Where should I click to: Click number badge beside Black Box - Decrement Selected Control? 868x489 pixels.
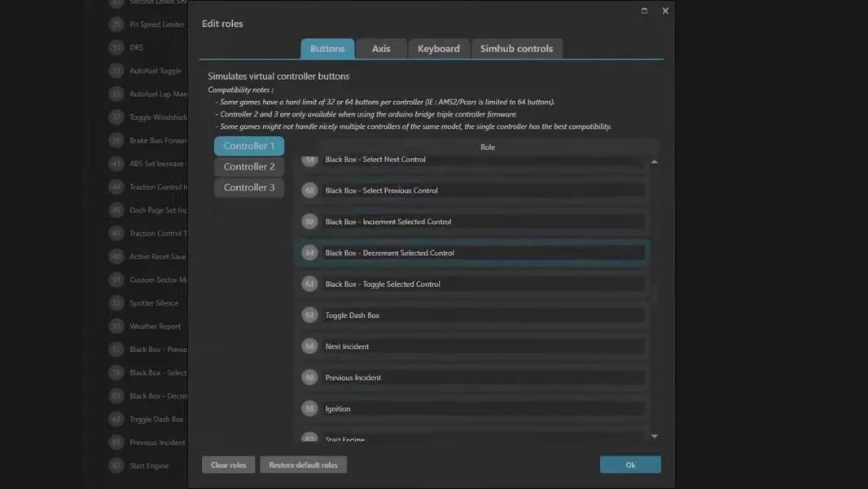309,253
